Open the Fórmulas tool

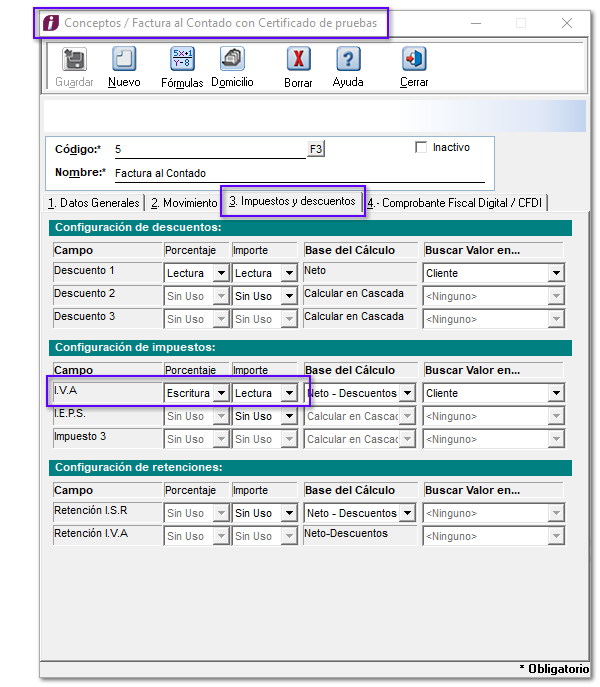pos(182,61)
